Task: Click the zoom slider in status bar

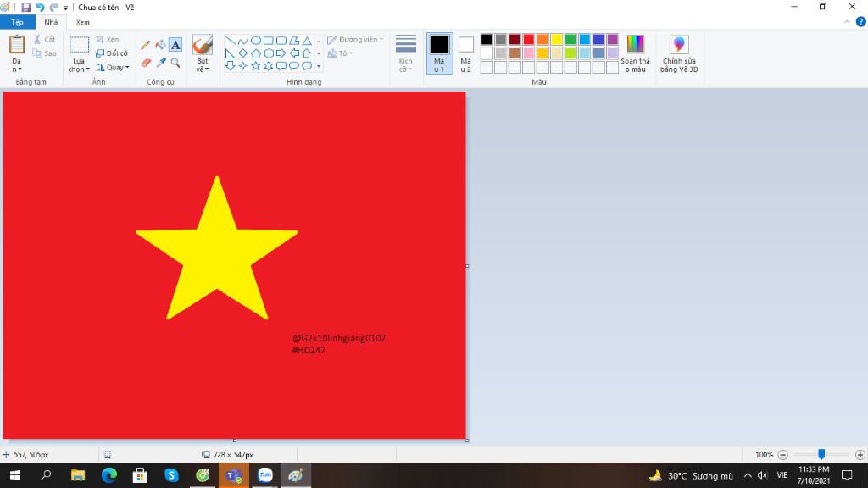Action: tap(821, 454)
